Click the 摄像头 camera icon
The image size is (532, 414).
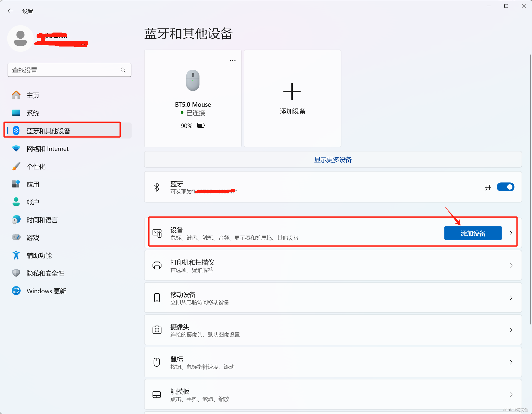(x=157, y=330)
